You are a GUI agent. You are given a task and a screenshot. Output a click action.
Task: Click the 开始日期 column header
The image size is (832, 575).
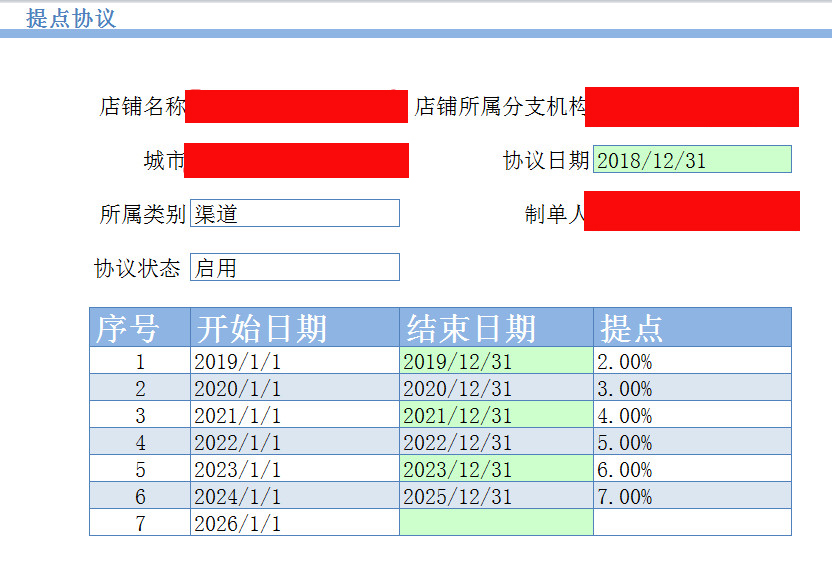294,327
